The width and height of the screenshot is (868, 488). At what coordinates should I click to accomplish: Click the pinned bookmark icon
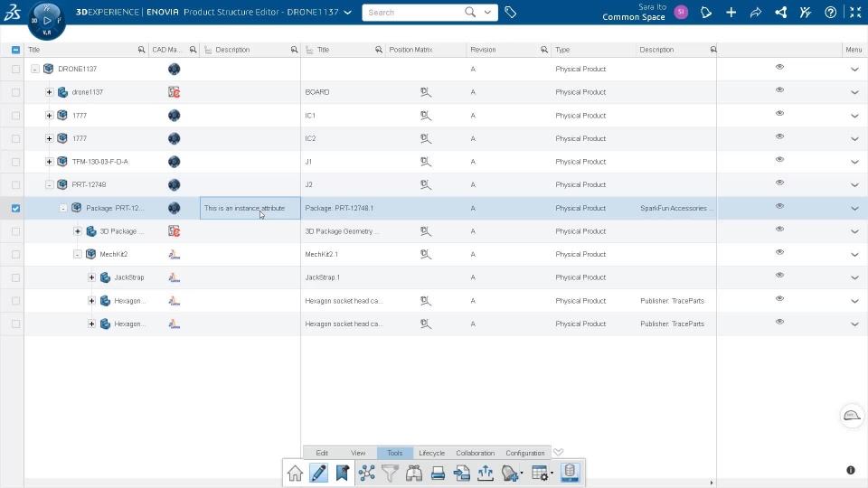click(x=342, y=473)
